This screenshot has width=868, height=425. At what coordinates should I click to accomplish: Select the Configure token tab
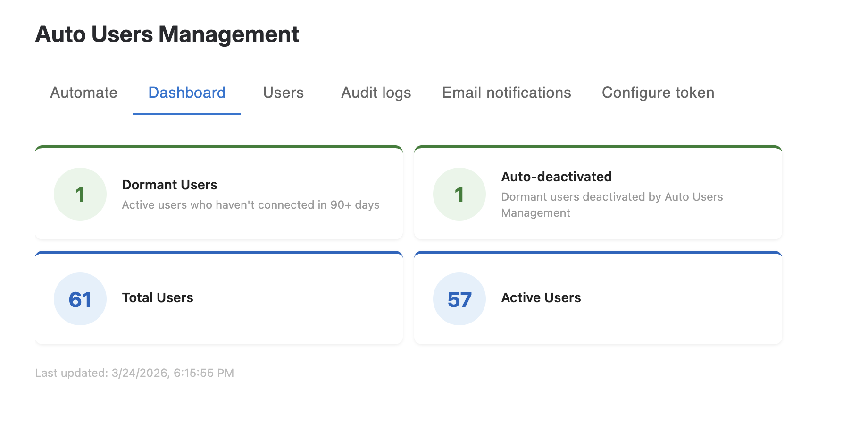(658, 93)
